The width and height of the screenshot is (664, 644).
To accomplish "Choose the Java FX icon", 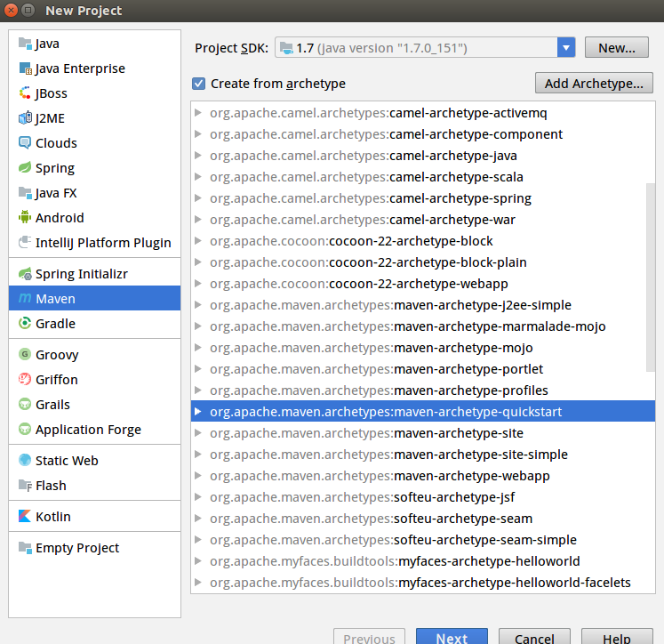I will point(25,193).
